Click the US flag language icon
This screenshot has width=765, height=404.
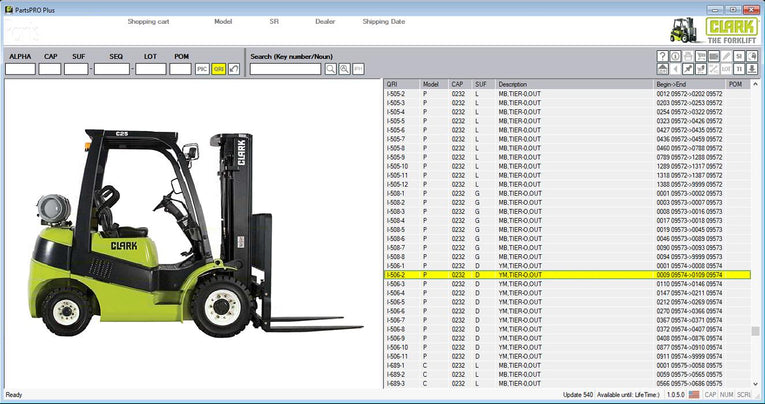coord(694,395)
